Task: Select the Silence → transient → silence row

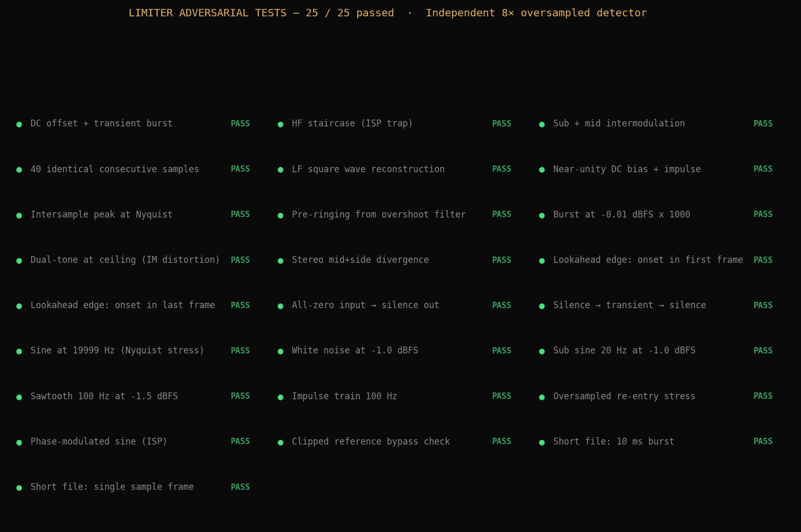Action: click(630, 305)
